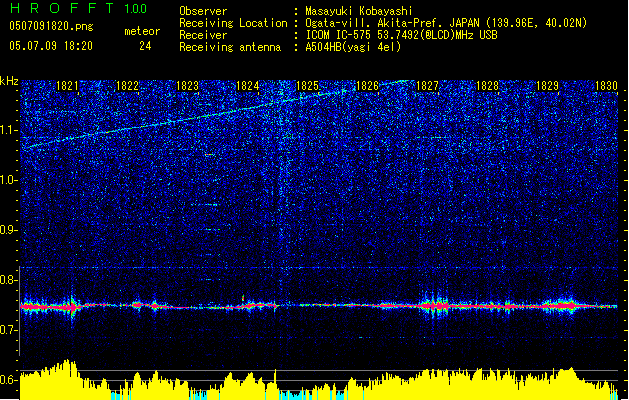Click the 'Receiving antenna' label
629x400 pixels.
click(230, 47)
